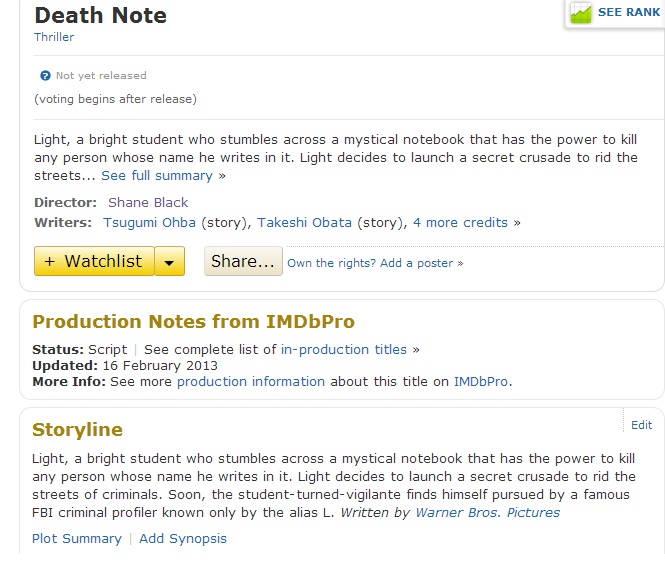Screen dimensions: 665x575
Task: Click the blue question mark help icon
Action: [45, 75]
